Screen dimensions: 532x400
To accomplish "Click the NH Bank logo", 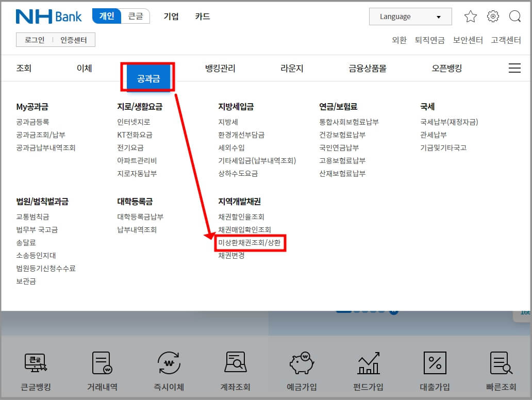I will coord(48,16).
